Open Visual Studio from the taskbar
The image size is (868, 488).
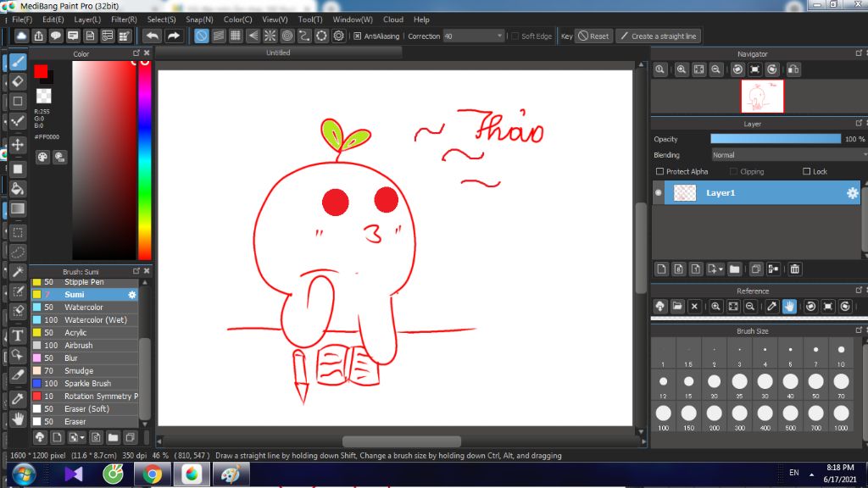pyautogui.click(x=74, y=474)
